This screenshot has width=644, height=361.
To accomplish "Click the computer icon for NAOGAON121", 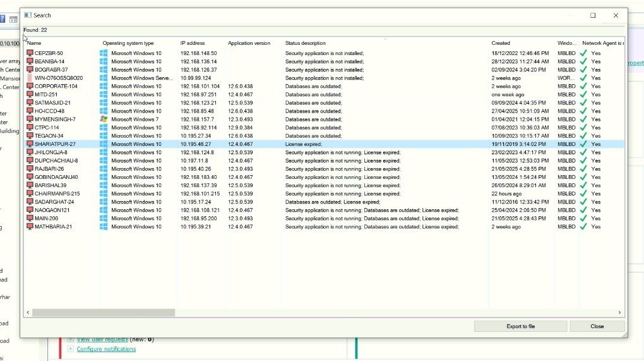I will (x=30, y=210).
